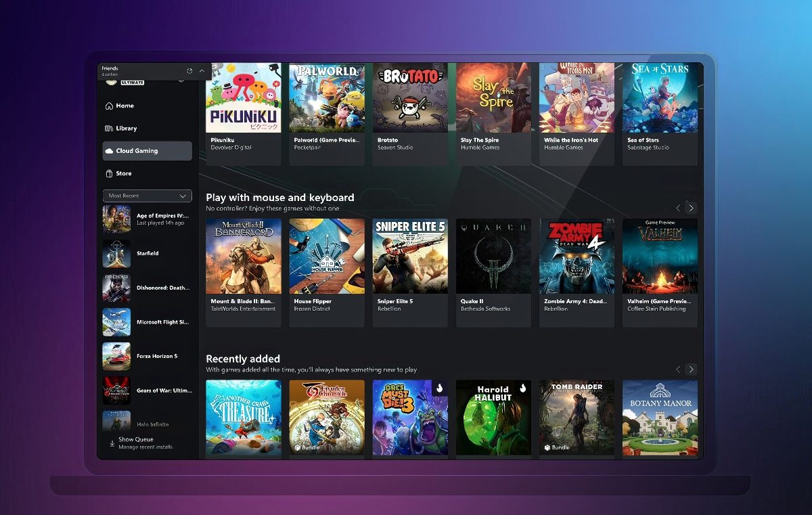
Task: Click Seaven Studio publisher text
Action: (x=395, y=148)
